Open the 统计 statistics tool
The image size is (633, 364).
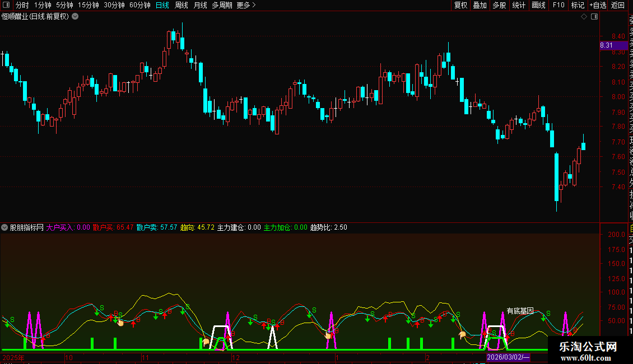pos(519,5)
